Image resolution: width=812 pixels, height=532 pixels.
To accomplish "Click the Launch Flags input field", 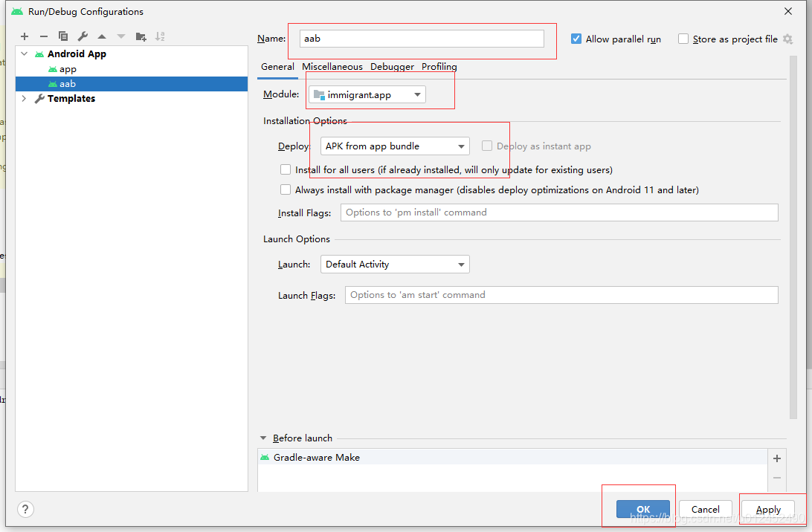I will (561, 295).
